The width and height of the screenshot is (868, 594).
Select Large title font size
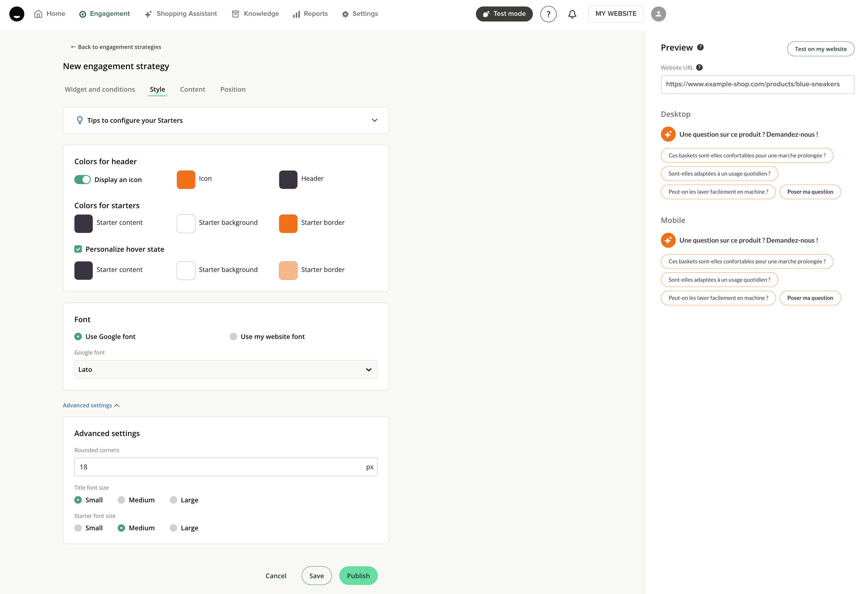pyautogui.click(x=173, y=500)
